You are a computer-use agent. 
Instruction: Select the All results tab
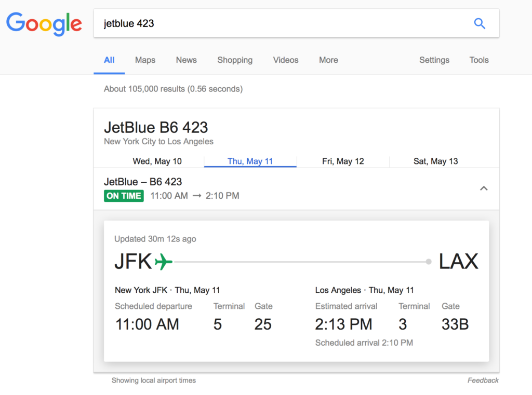(x=109, y=60)
